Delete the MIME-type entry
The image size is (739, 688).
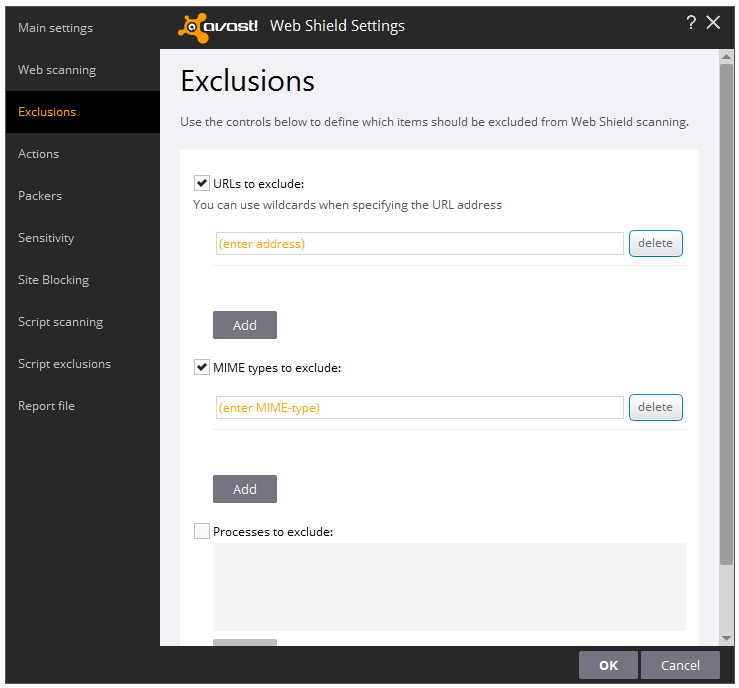coord(656,407)
